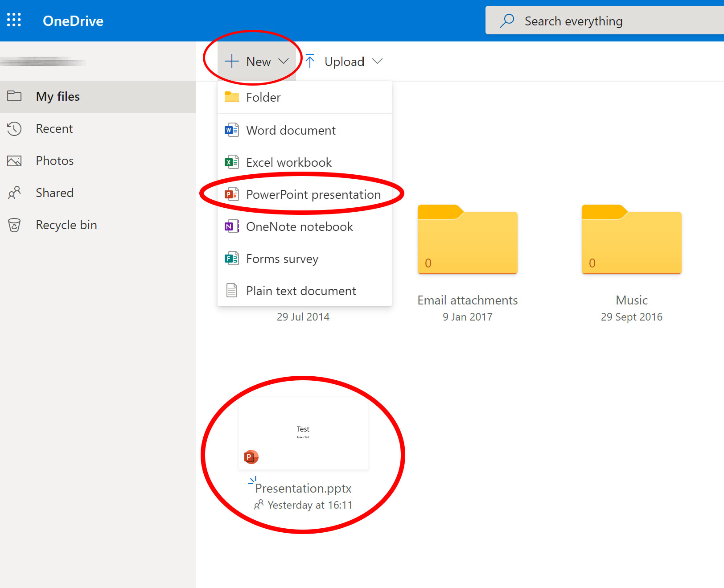
Task: Click the yellow Folder icon in menu
Action: tap(232, 97)
